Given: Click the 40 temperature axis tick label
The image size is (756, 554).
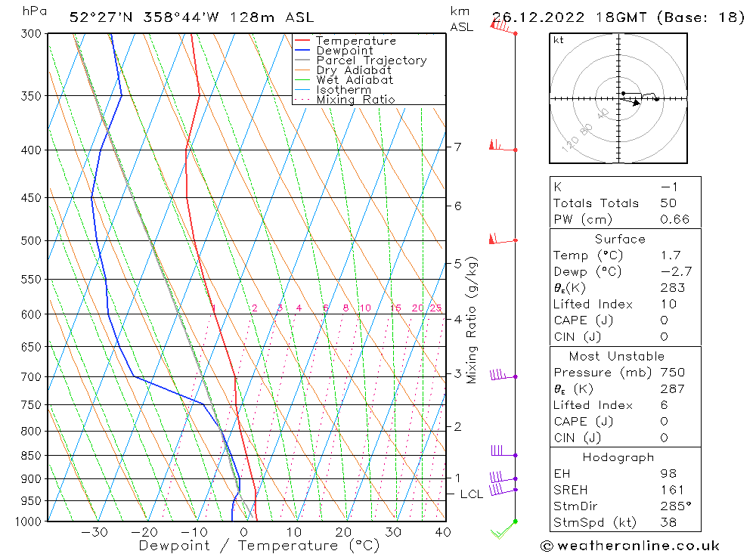Looking at the screenshot, I should (x=442, y=532).
